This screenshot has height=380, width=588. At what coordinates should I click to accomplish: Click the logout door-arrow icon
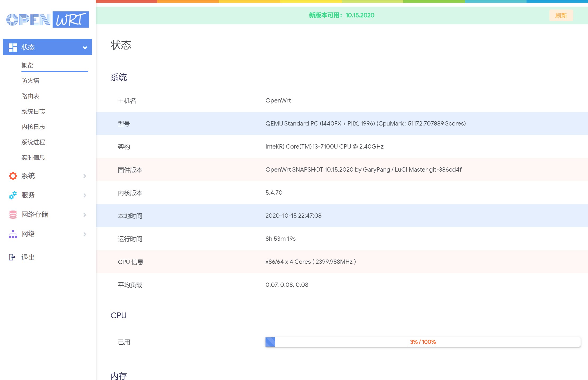pyautogui.click(x=12, y=257)
